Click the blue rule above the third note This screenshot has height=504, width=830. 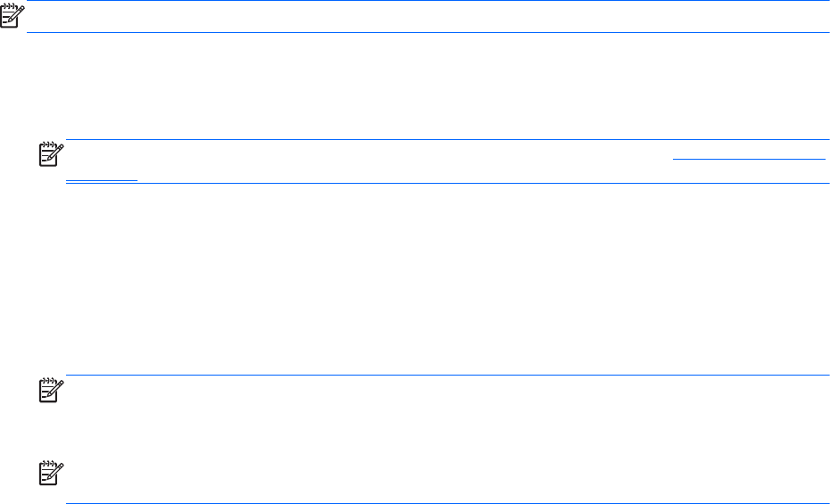(x=446, y=376)
